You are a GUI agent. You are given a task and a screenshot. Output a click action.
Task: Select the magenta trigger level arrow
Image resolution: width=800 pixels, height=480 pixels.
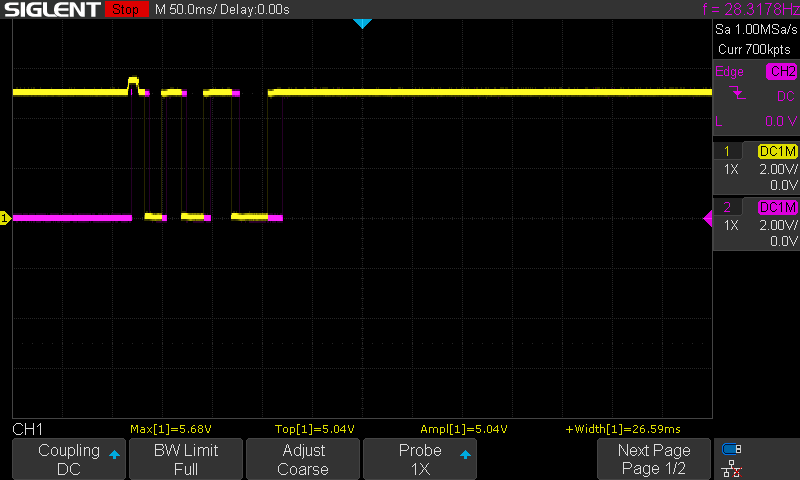click(x=708, y=218)
